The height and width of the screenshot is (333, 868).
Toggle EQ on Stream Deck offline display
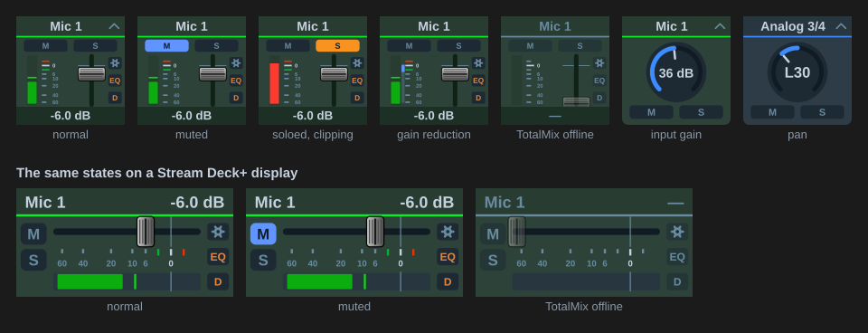[x=677, y=257]
